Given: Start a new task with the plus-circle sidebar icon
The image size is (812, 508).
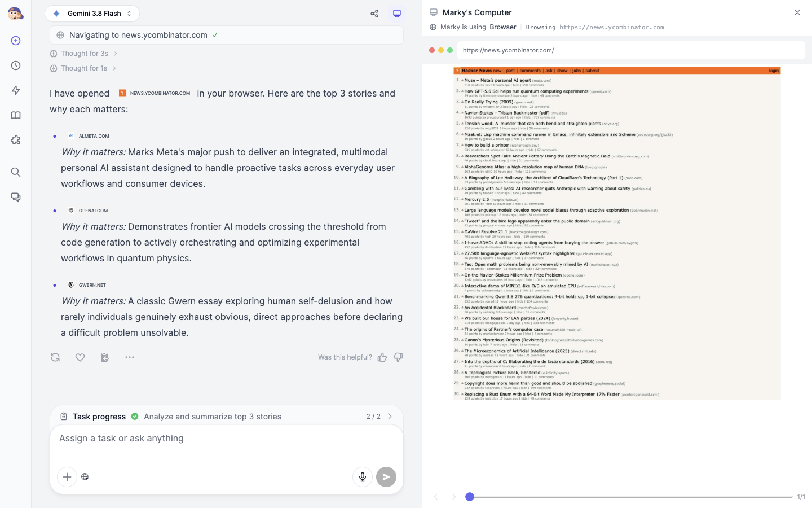Looking at the screenshot, I should click(x=16, y=41).
